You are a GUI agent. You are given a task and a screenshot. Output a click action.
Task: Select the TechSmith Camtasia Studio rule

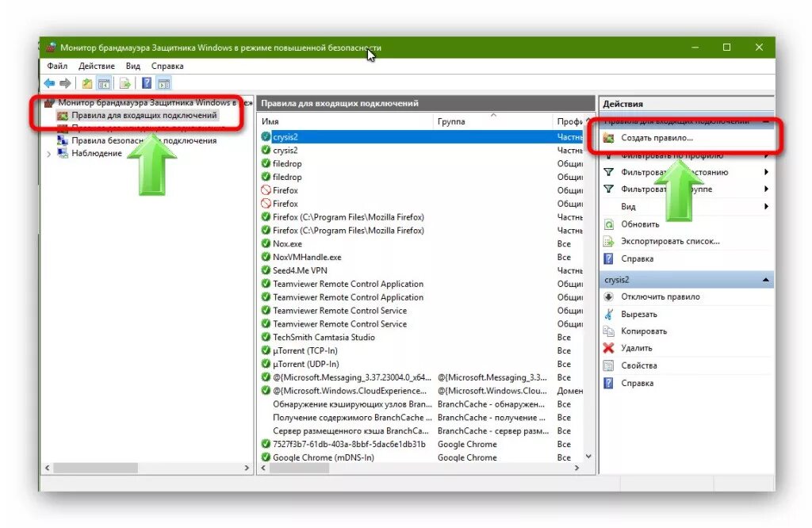[x=420, y=337]
